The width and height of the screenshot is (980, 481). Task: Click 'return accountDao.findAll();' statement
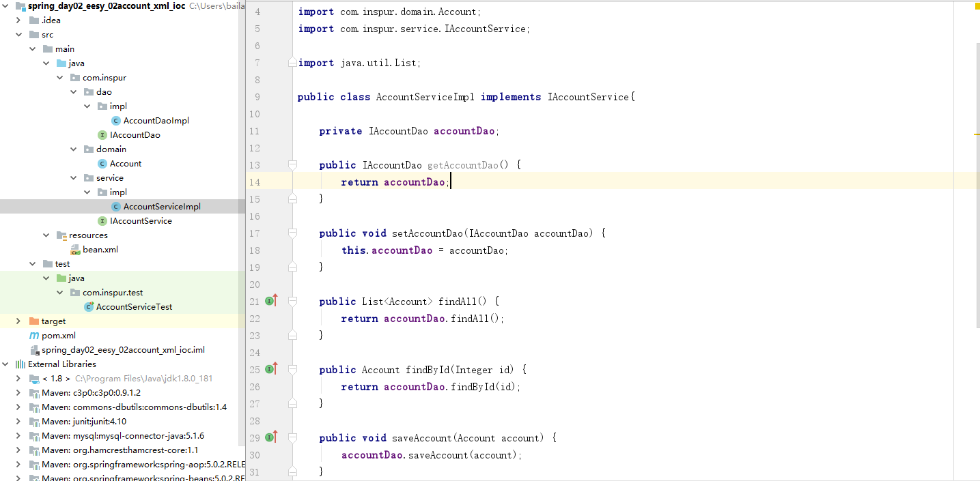pyautogui.click(x=423, y=319)
